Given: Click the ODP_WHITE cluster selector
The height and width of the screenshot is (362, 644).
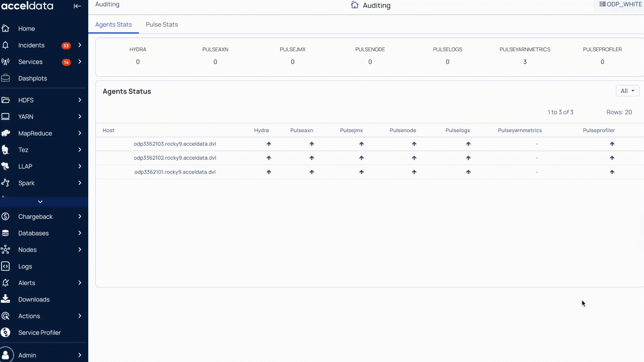Looking at the screenshot, I should click(621, 4).
